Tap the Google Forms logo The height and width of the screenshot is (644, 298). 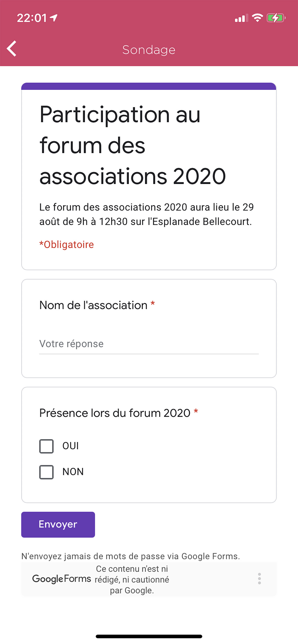coord(61,579)
